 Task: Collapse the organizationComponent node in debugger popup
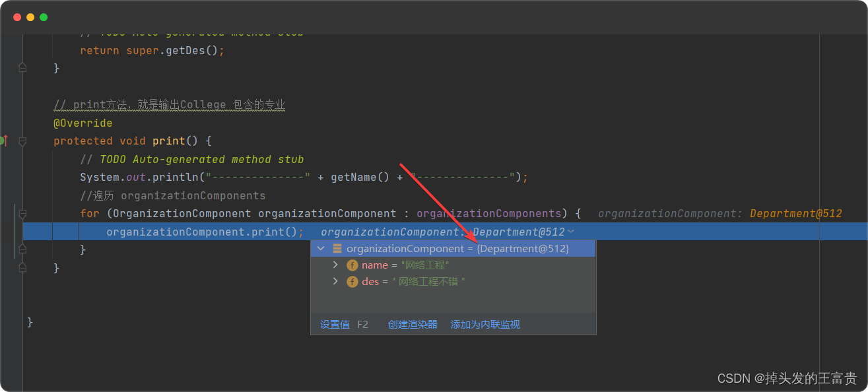click(321, 249)
